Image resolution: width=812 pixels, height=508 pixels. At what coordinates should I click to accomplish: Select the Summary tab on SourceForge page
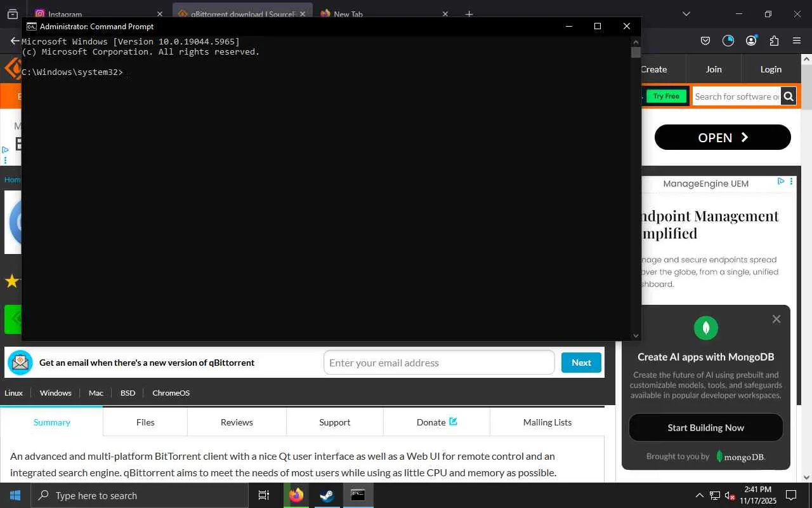52,422
